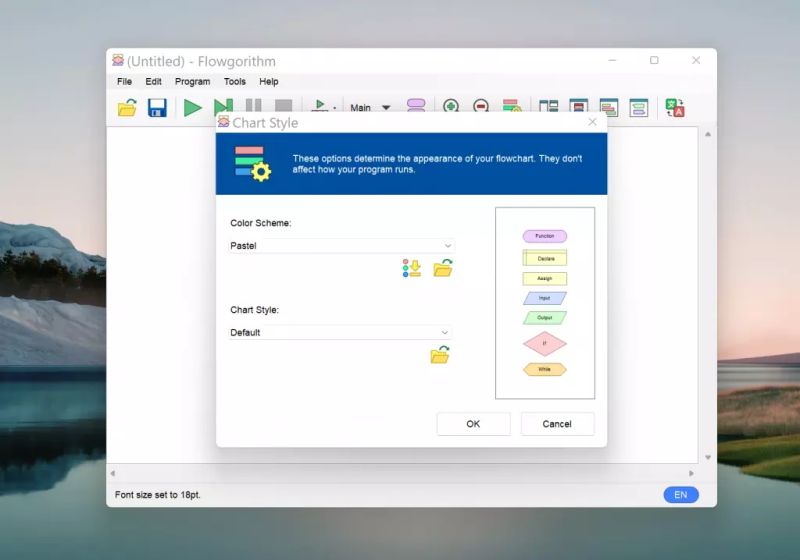Open the Program menu
The image size is (800, 560).
tap(192, 82)
